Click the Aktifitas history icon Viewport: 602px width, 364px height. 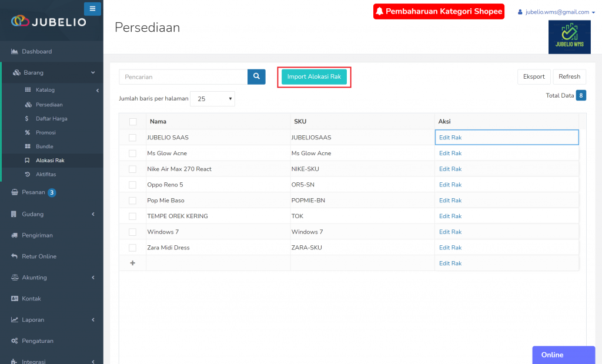(27, 174)
